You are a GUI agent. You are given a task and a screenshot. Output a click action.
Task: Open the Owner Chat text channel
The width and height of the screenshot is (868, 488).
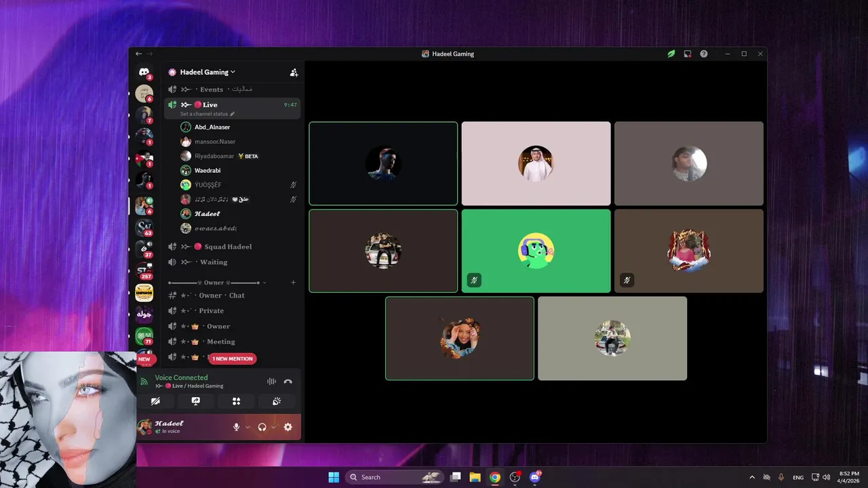point(233,296)
